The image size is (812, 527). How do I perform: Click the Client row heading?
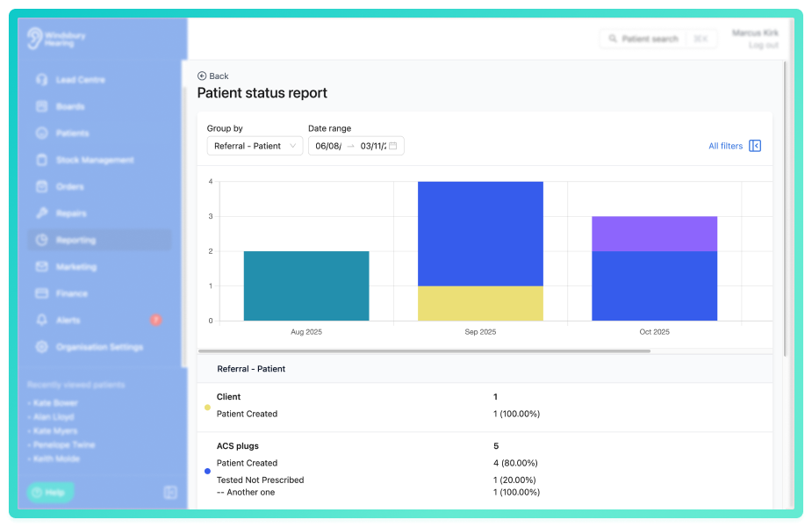(x=228, y=397)
